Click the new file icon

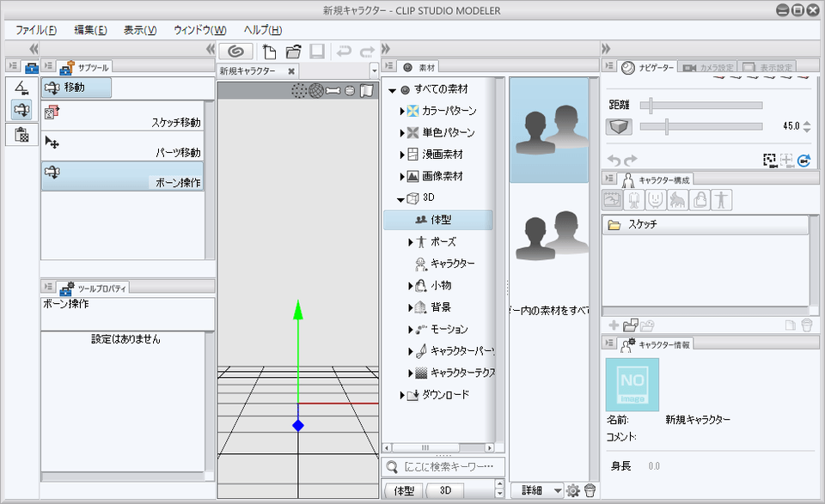(x=269, y=51)
